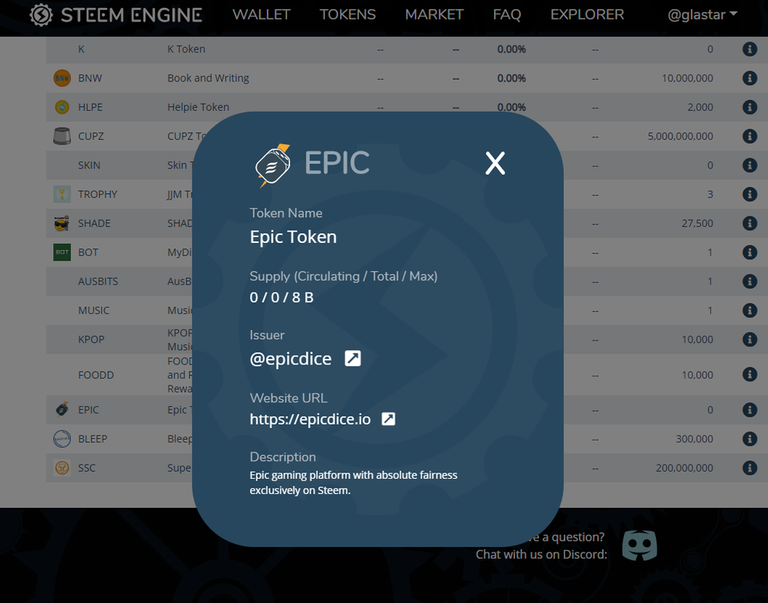Open the WALLET menu item
The width and height of the screenshot is (768, 603).
tap(261, 15)
